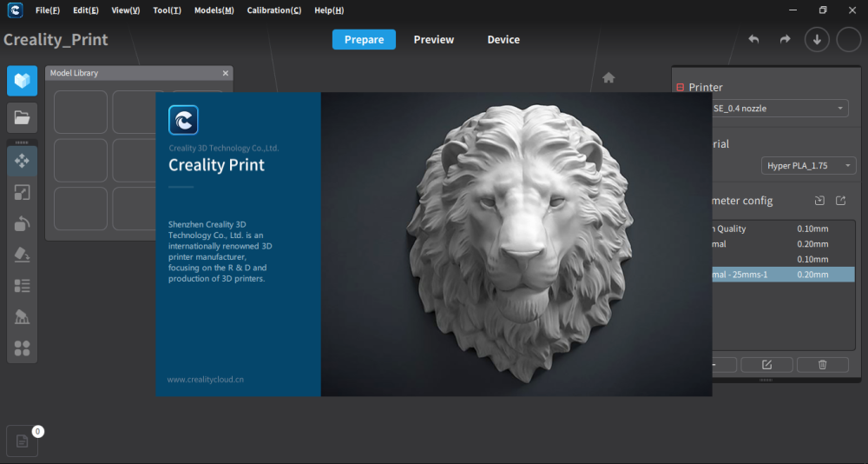Switch to the Device tab

pyautogui.click(x=503, y=39)
